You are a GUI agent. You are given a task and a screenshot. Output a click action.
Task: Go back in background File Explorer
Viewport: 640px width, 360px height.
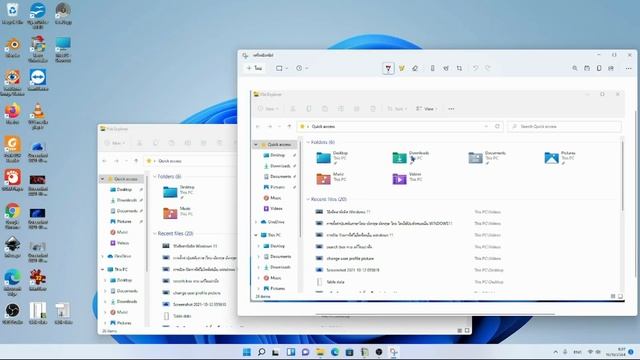click(104, 161)
